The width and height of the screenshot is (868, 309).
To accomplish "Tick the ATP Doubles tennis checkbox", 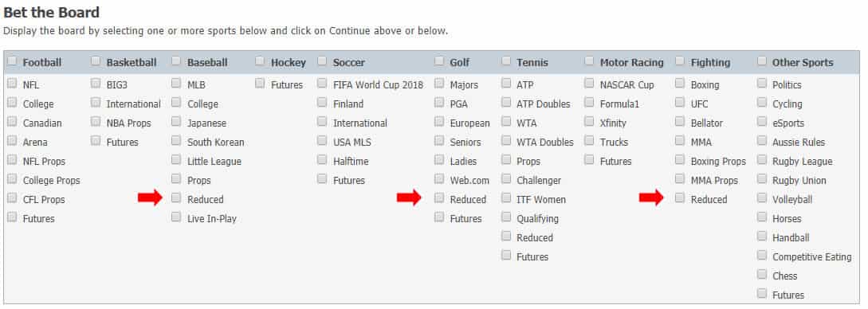I will (x=506, y=103).
